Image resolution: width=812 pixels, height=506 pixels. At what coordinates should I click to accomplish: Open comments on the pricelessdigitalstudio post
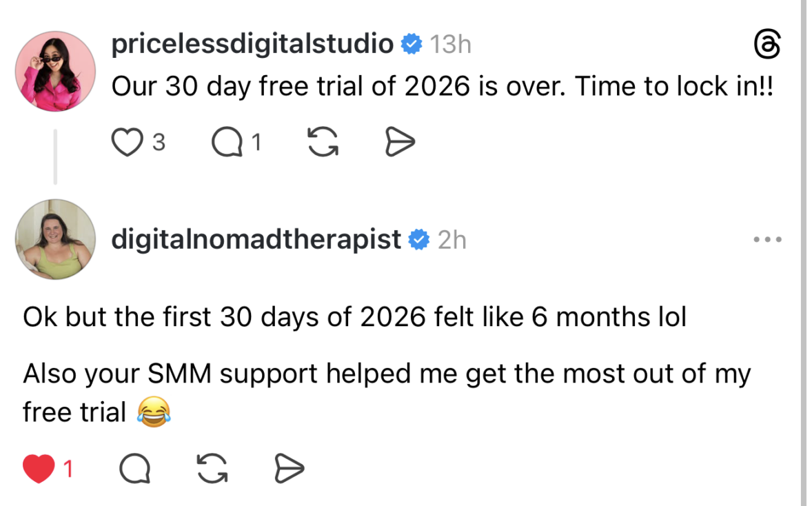(224, 143)
